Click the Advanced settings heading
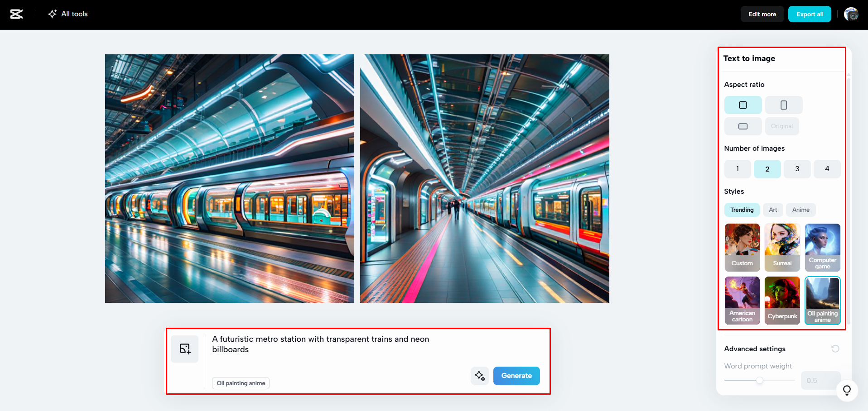The image size is (868, 411). [x=755, y=349]
